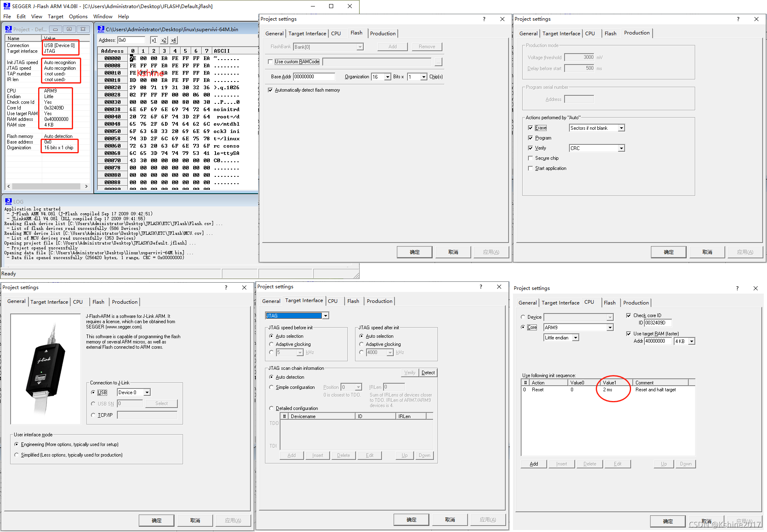Open the Options menu
The height and width of the screenshot is (532, 767).
[x=78, y=17]
